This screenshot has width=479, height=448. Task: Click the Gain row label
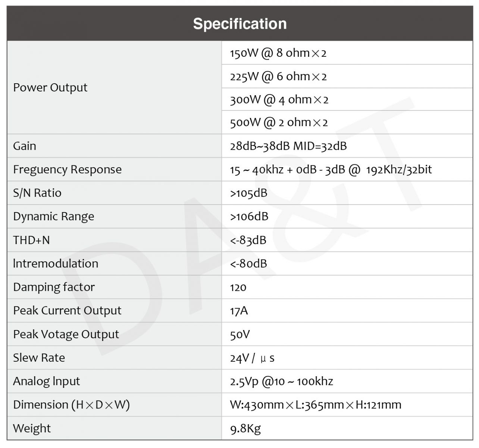[x=25, y=146]
